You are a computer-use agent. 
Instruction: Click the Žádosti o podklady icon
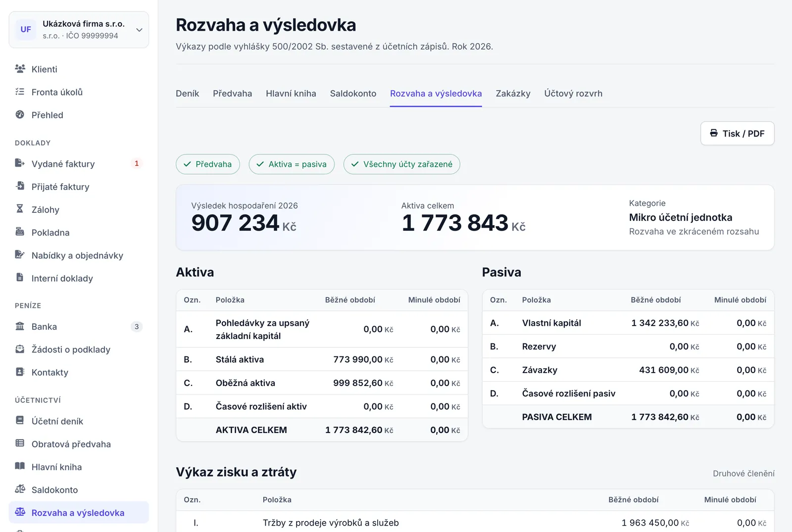[20, 349]
